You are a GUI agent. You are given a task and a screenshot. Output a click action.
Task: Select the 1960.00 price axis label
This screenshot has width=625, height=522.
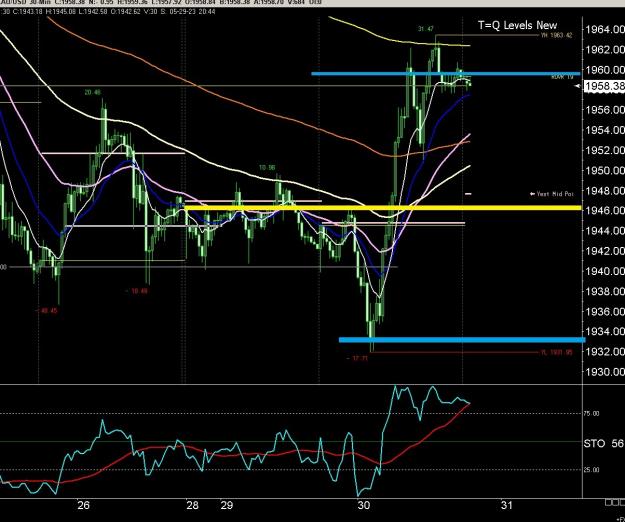click(x=604, y=70)
